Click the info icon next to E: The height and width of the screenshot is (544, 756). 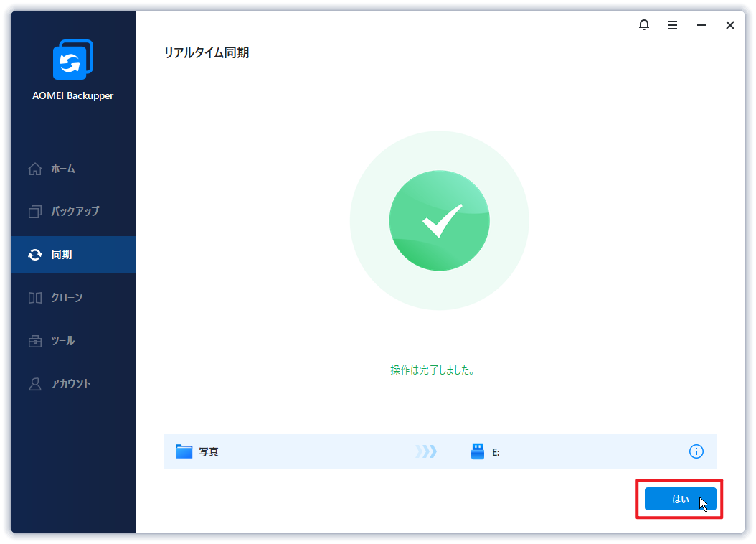(696, 451)
